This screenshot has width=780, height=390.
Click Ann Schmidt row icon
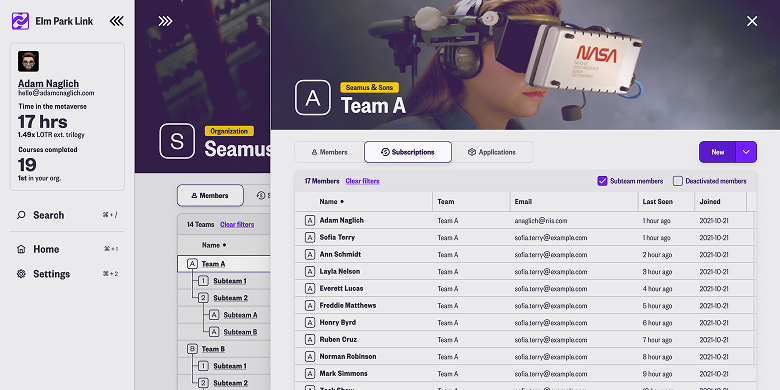[309, 254]
